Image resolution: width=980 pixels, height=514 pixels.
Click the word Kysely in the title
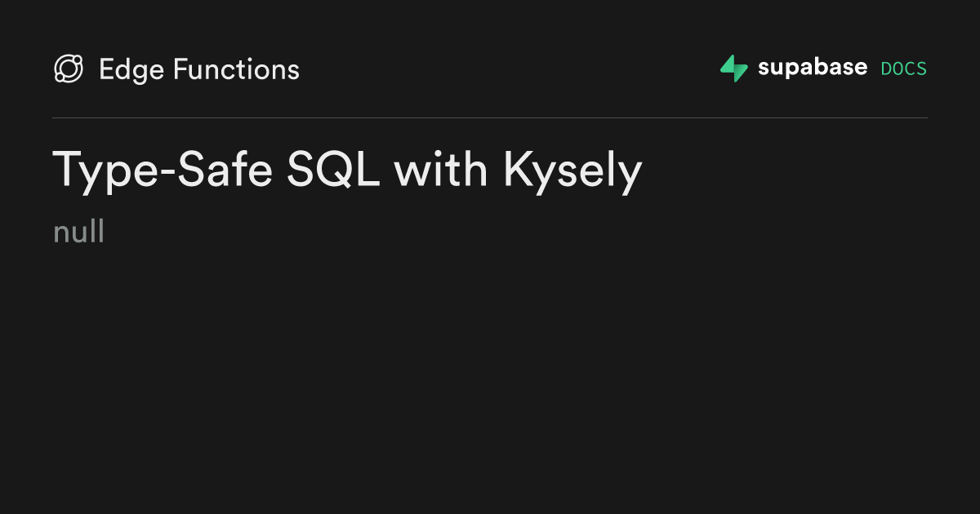(x=573, y=173)
